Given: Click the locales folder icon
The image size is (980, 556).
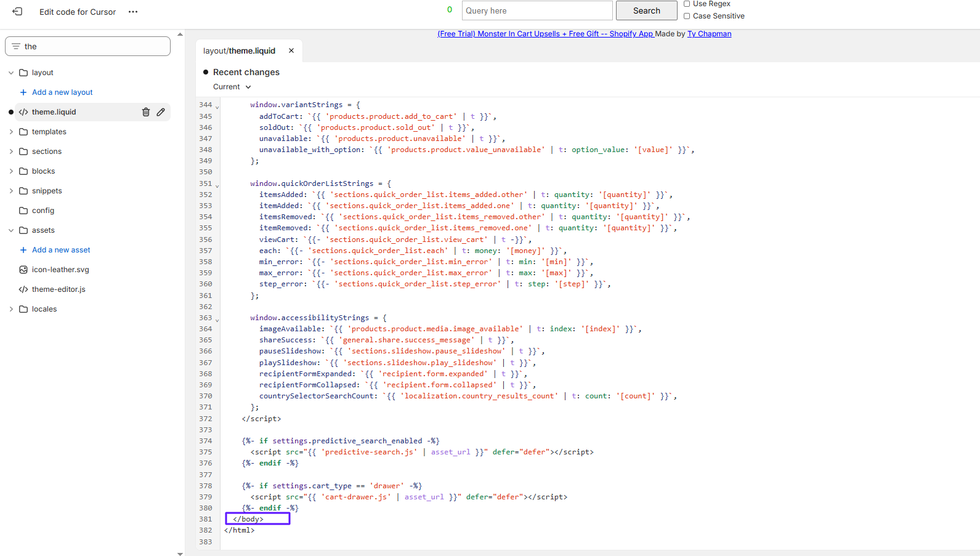Looking at the screenshot, I should click(x=23, y=309).
